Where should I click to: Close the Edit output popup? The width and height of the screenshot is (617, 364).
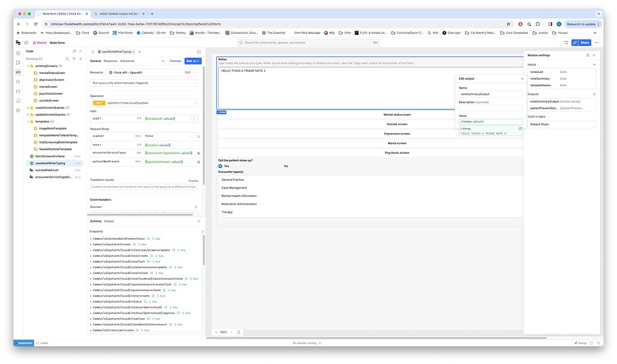(x=522, y=78)
